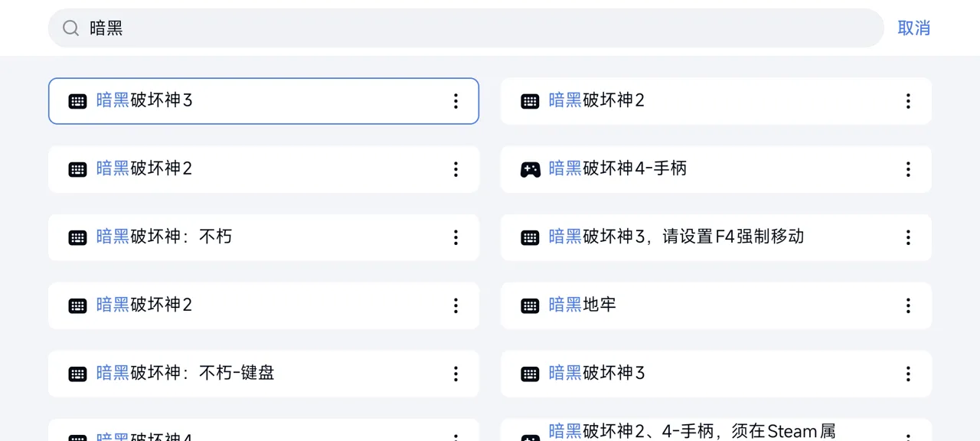Open the 暗黑地牢 result
This screenshot has height=441, width=980.
(716, 305)
